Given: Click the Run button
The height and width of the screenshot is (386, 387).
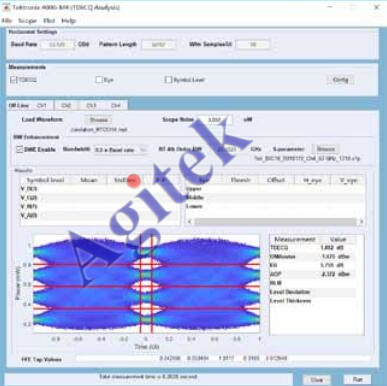Looking at the screenshot, I should pos(358,379).
